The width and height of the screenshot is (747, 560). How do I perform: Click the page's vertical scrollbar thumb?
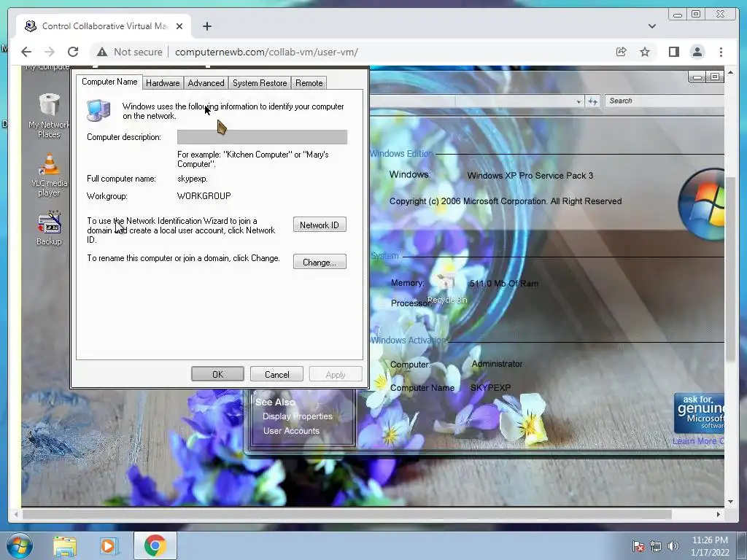pos(731,268)
